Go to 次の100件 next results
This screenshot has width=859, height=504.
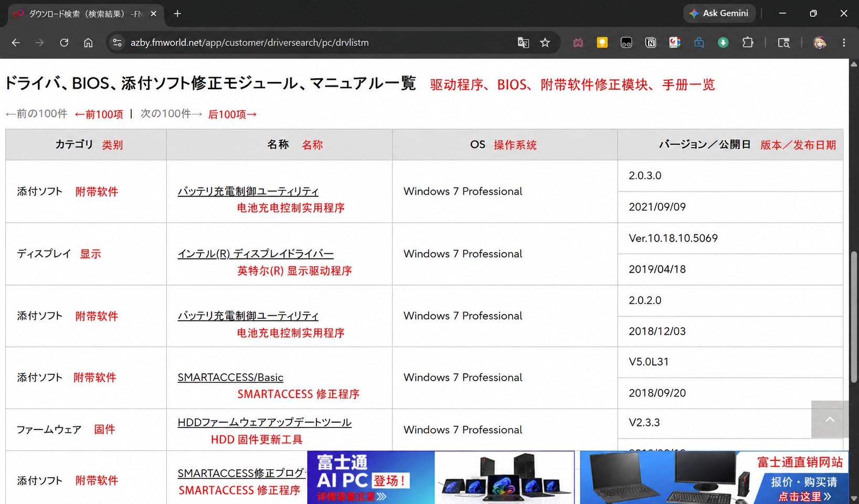pyautogui.click(x=171, y=114)
